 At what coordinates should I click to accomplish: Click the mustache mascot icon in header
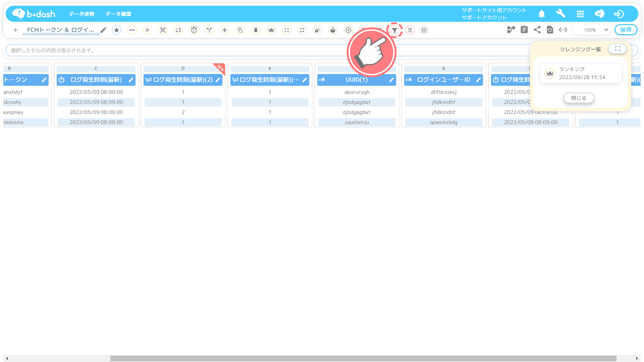600,14
